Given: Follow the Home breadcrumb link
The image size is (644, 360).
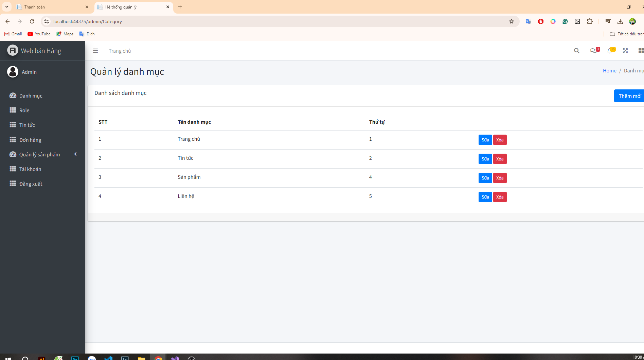Looking at the screenshot, I should point(609,71).
